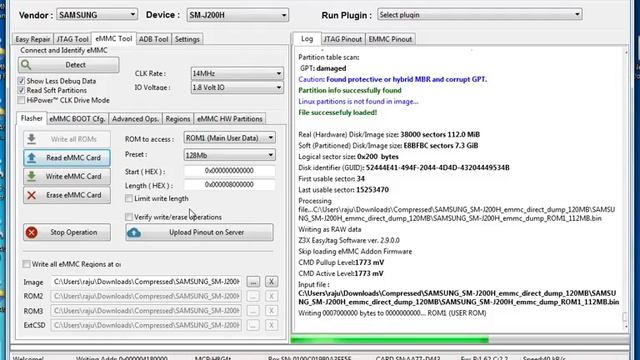Open Advanced Ops. sub-tab
The width and height of the screenshot is (640, 360).
136,119
